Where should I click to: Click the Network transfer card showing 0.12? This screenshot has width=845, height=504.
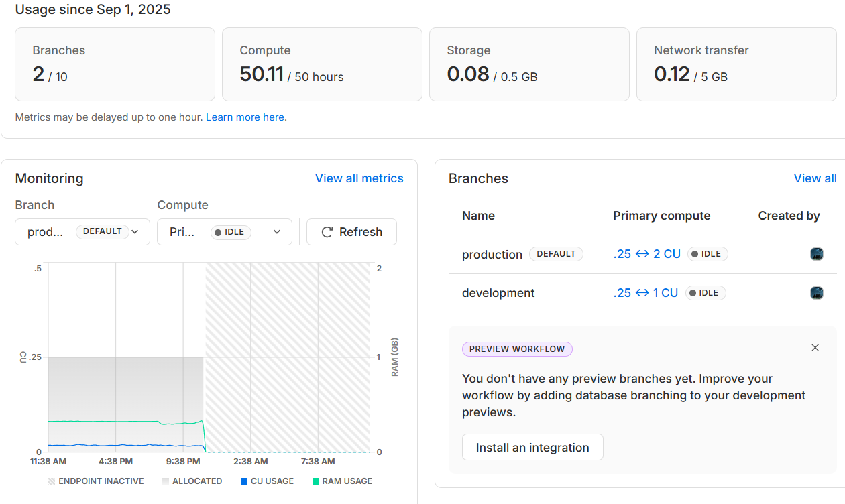point(736,64)
